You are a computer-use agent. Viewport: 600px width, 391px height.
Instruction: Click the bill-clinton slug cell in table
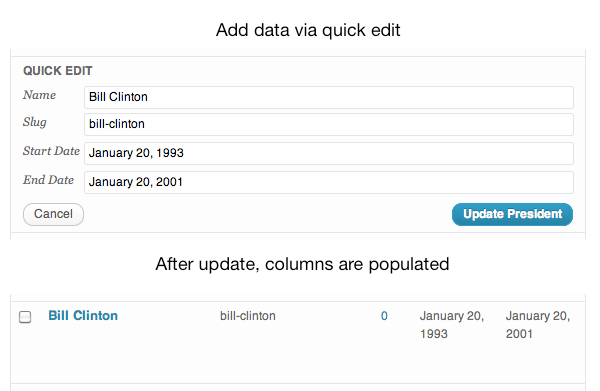point(248,316)
